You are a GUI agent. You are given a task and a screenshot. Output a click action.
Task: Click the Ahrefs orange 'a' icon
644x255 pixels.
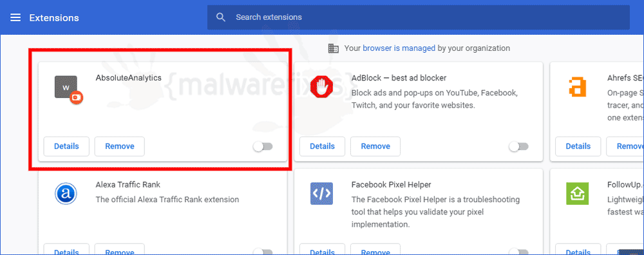577,88
